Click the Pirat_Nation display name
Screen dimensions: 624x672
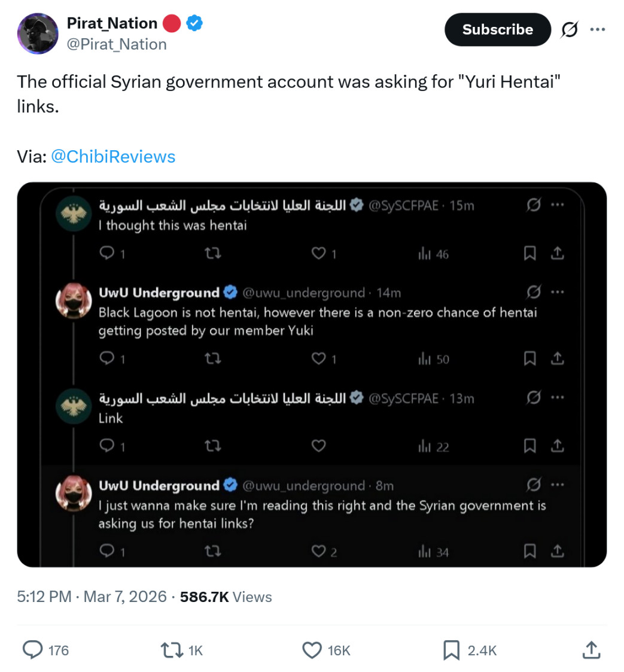click(x=112, y=23)
